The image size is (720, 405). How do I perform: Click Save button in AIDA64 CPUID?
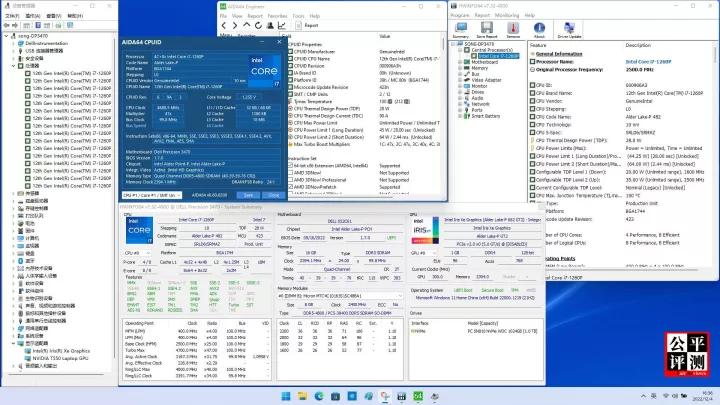click(x=248, y=195)
